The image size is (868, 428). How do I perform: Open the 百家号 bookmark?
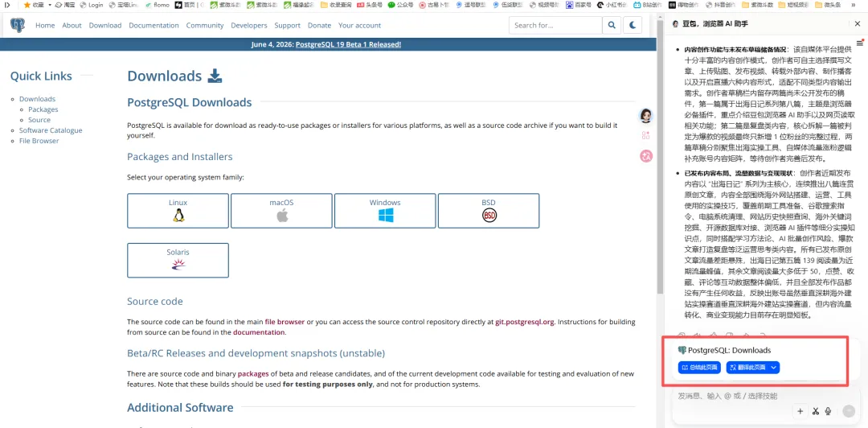tap(579, 5)
